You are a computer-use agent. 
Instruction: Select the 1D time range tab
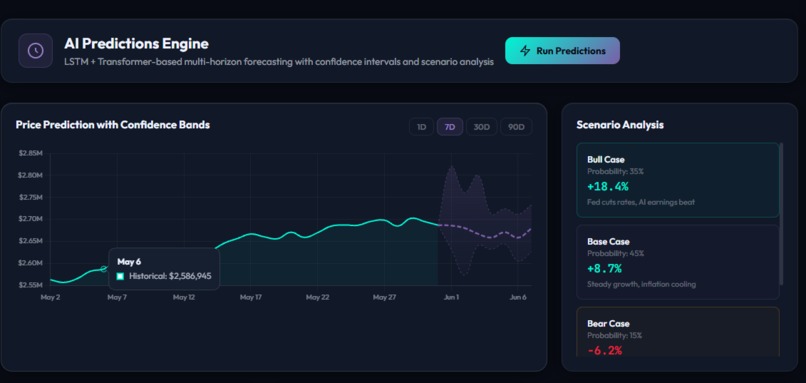(422, 127)
